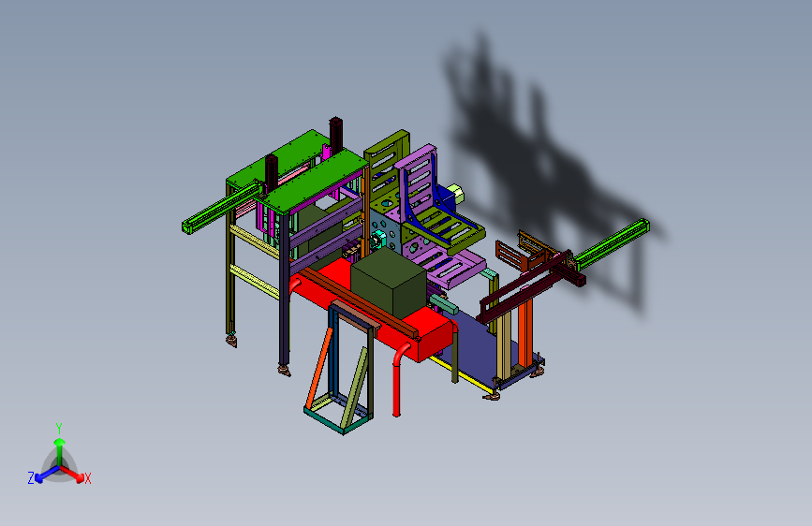Viewport: 812px width, 526px height.
Task: Click the blue Z axis of orientation triad
Action: (x=45, y=475)
